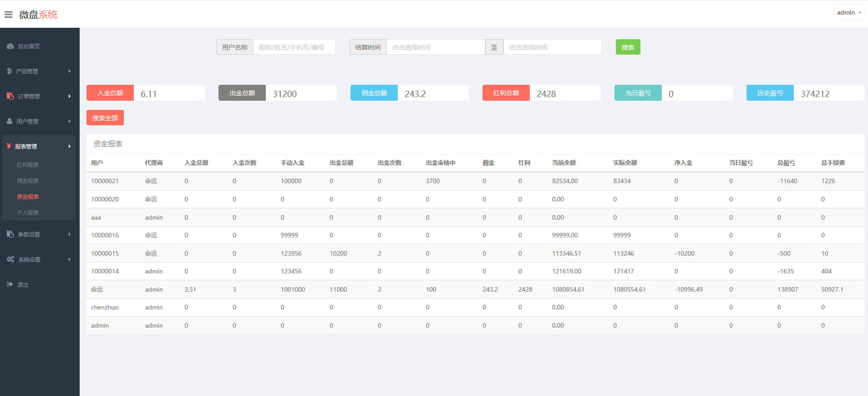868x396 pixels.
Task: Click the dashboard icon beside 后台首页
Action: click(10, 46)
